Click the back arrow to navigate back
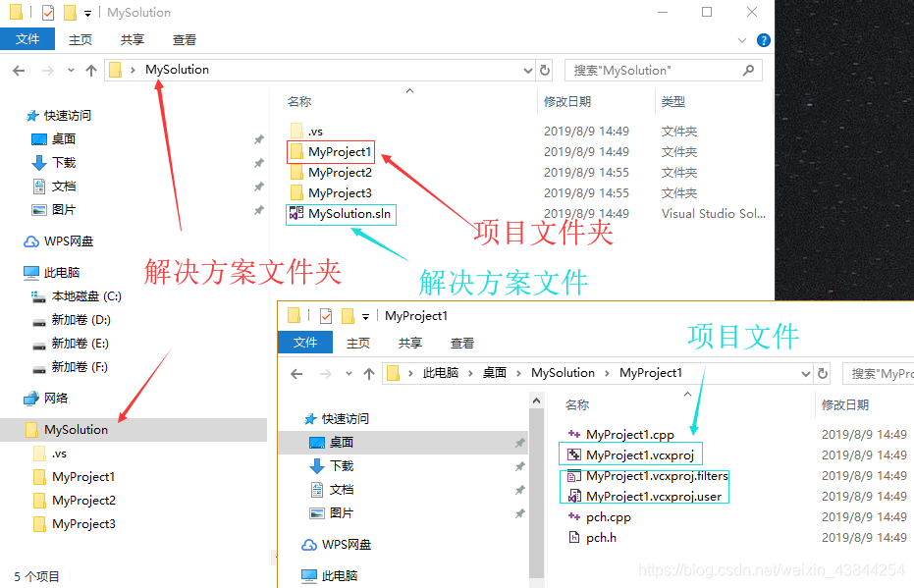 [20, 70]
